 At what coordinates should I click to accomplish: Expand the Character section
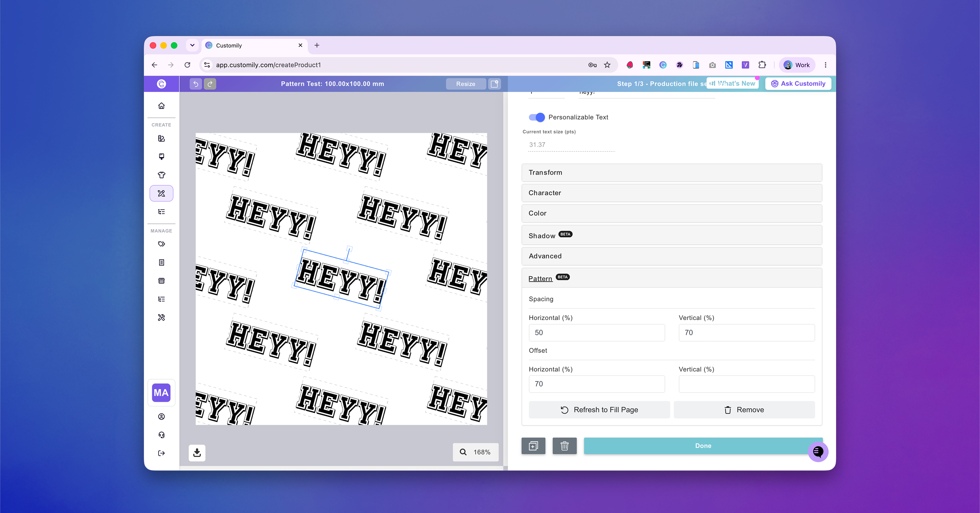[x=672, y=193]
